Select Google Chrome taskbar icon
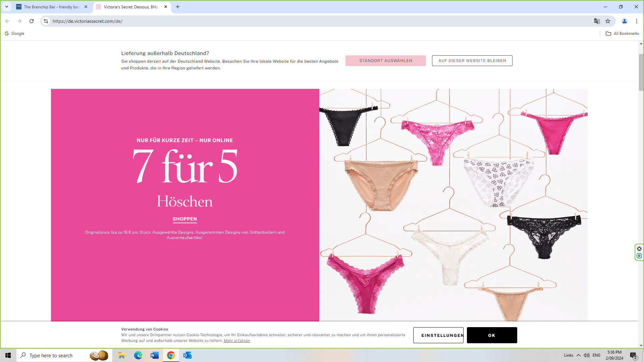Viewport: 644px width, 362px height. click(171, 355)
